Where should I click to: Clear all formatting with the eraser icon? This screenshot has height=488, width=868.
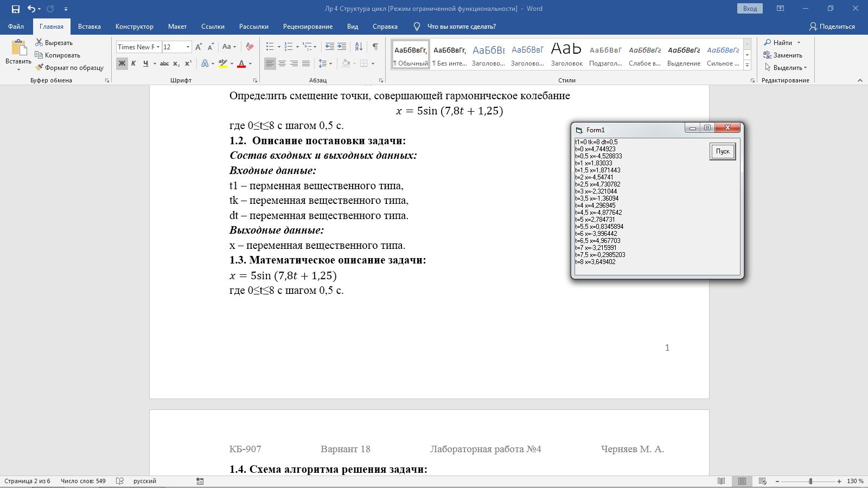click(x=250, y=47)
